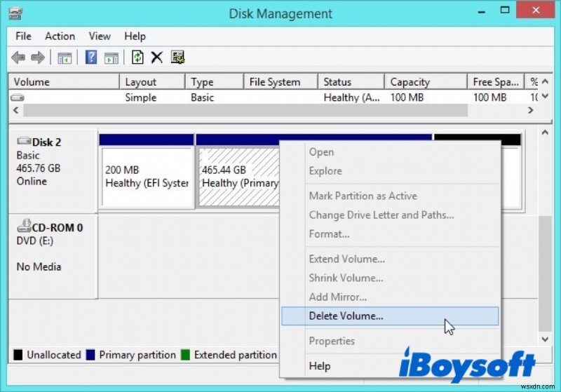561x392 pixels.
Task: Click Open in the context menu
Action: pos(390,152)
